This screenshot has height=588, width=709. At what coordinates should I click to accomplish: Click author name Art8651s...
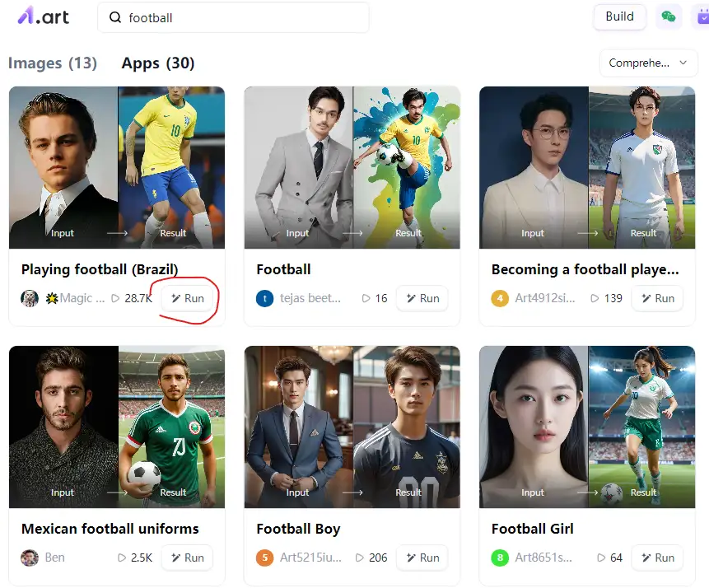543,558
